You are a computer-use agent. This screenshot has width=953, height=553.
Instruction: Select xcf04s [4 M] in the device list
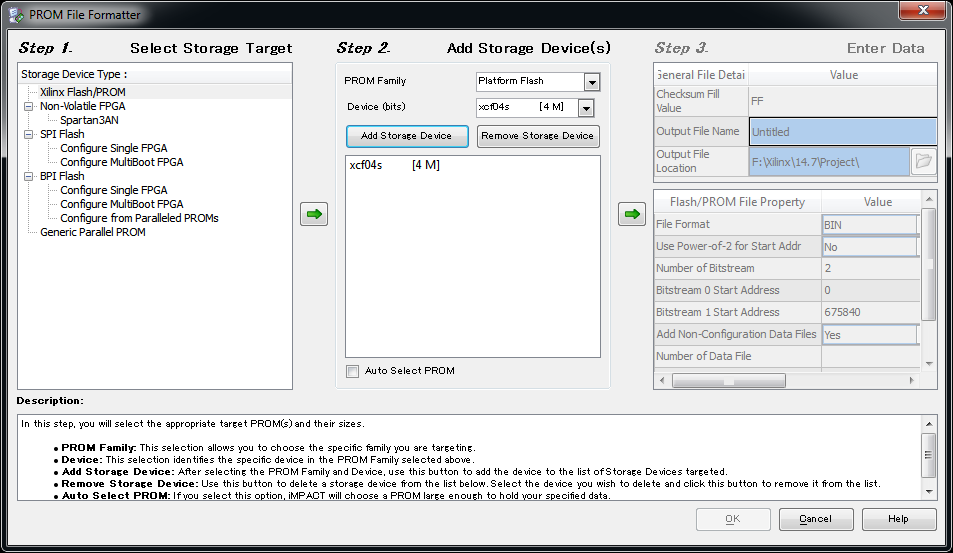[394, 165]
